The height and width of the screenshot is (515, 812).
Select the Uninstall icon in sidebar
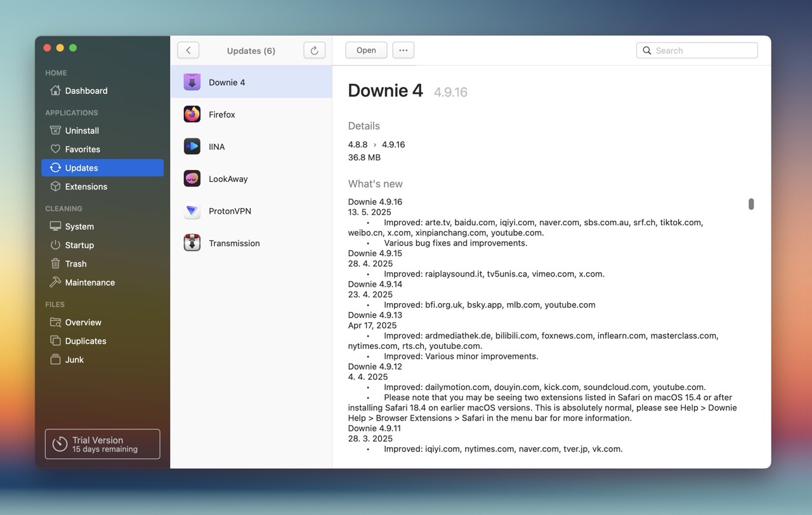click(56, 131)
